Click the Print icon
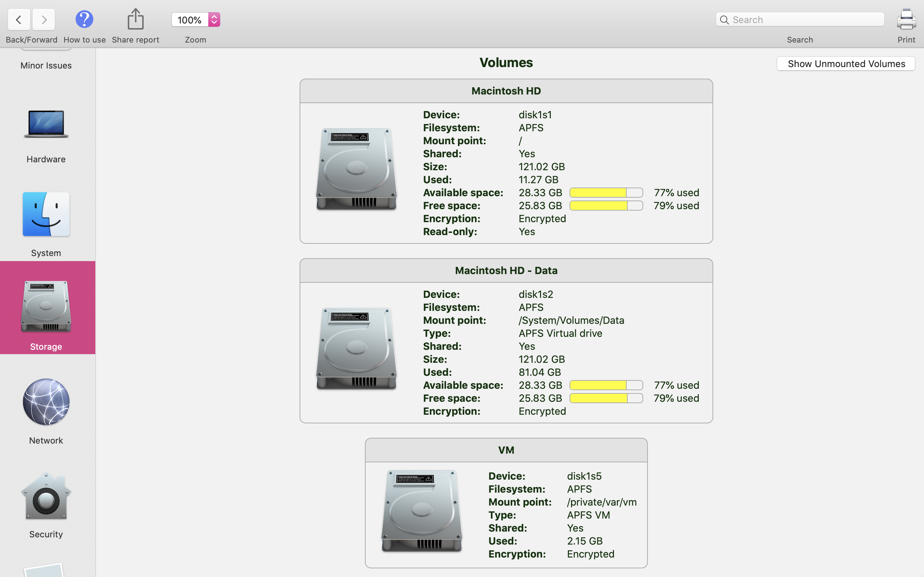This screenshot has width=924, height=577. click(906, 19)
